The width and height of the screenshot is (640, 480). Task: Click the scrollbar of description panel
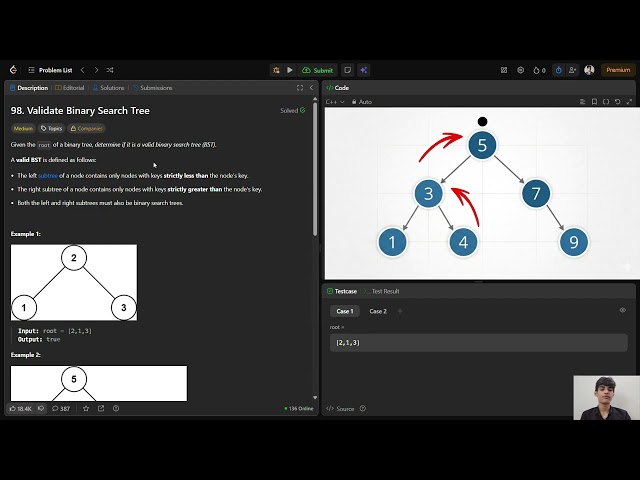coord(315,169)
